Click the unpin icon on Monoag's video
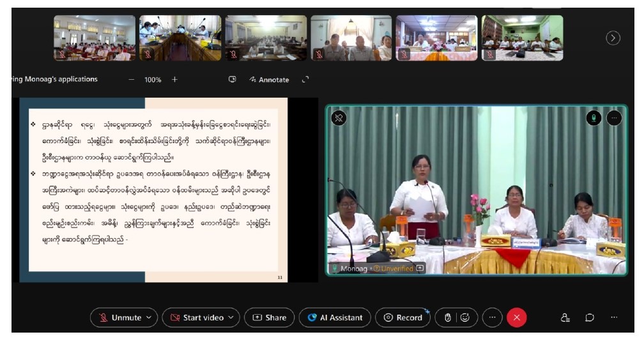Image resolution: width=644 pixels, height=346 pixels. click(x=339, y=118)
